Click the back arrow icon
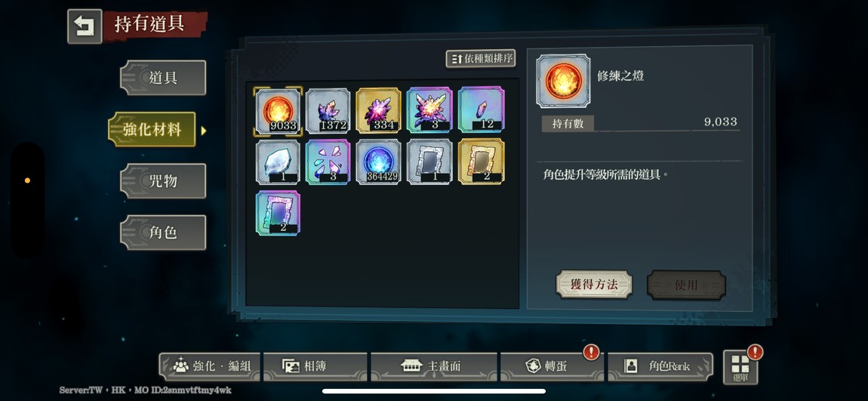 [85, 26]
